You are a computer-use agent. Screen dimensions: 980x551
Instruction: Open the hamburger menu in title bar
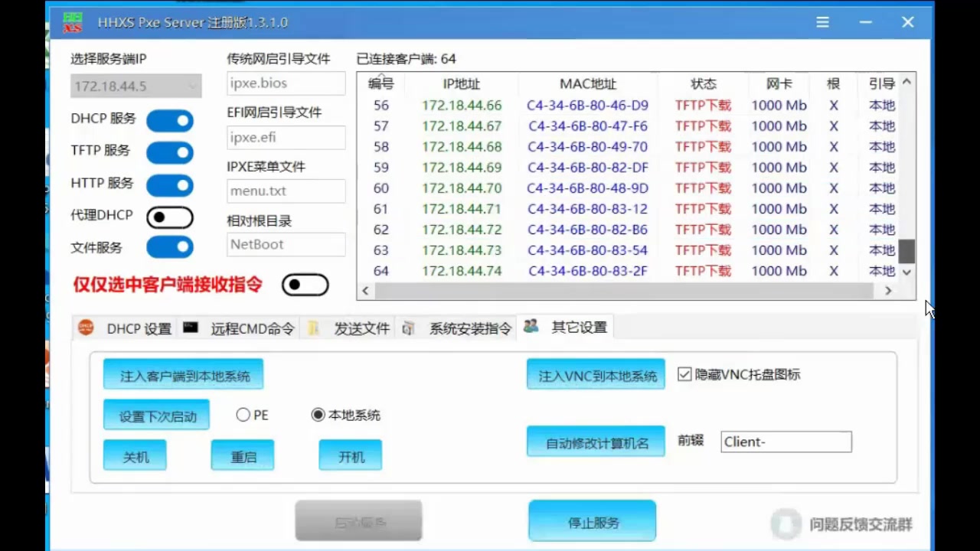point(822,22)
